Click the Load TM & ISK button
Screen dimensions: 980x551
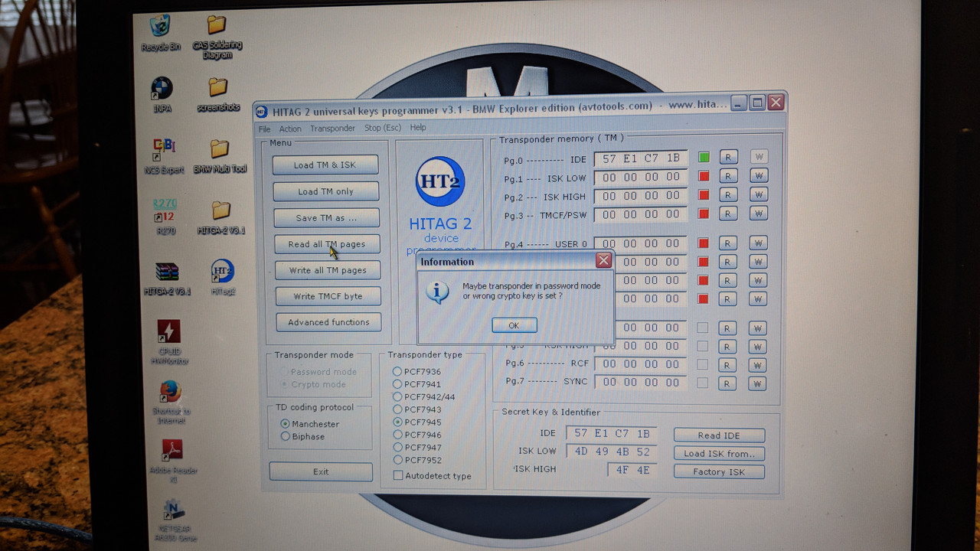tap(325, 165)
